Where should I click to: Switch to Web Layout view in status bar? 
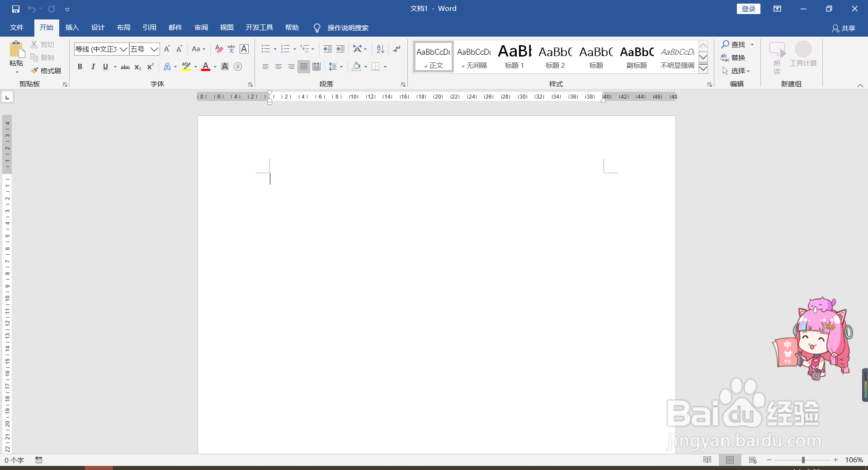tap(753, 460)
